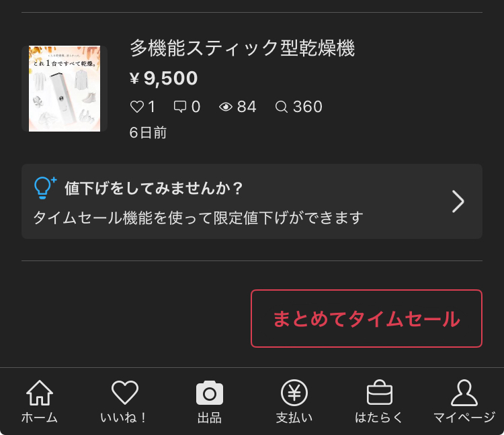Open the Home tab house icon
This screenshot has width=504, height=435.
click(x=40, y=392)
